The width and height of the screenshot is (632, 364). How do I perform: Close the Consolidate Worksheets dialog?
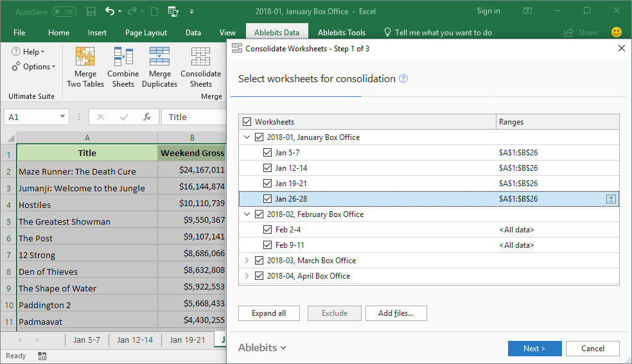click(x=621, y=49)
